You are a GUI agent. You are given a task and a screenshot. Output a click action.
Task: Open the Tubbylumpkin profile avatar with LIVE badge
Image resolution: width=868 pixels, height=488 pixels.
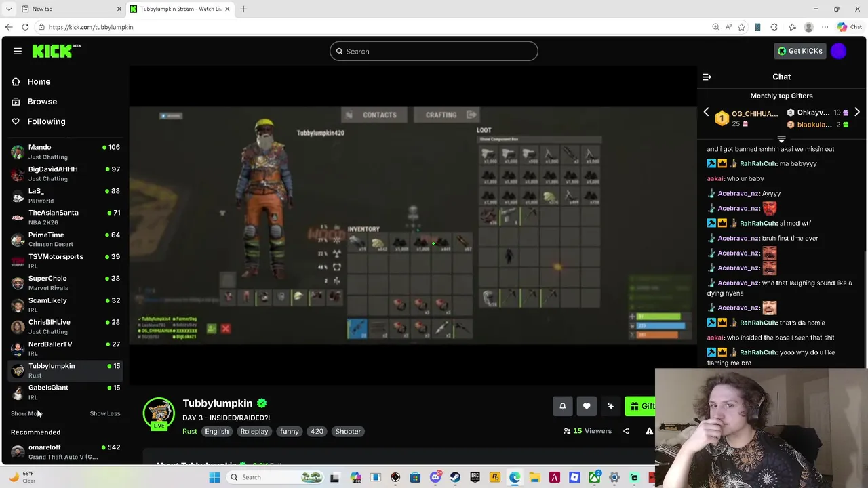click(x=159, y=413)
